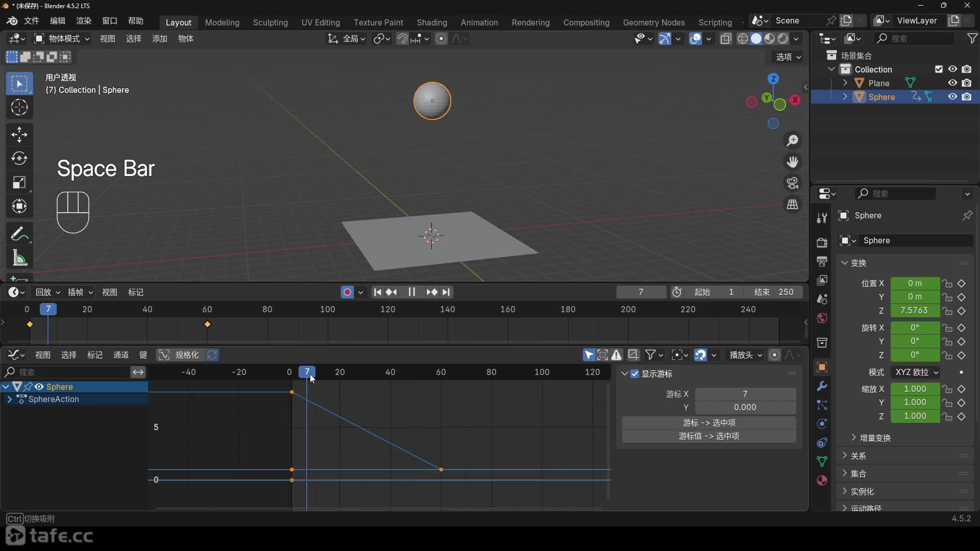The width and height of the screenshot is (980, 551).
Task: Jump to the timeline end frame
Action: click(446, 292)
